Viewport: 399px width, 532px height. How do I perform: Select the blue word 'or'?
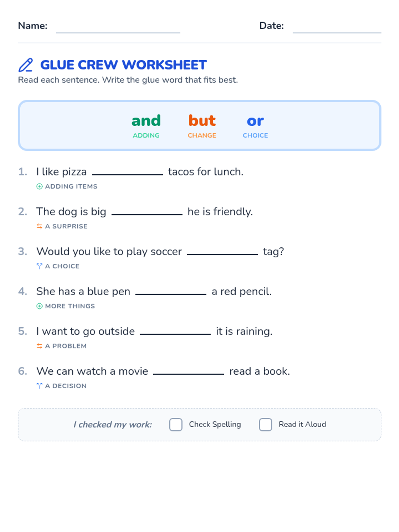click(x=255, y=121)
